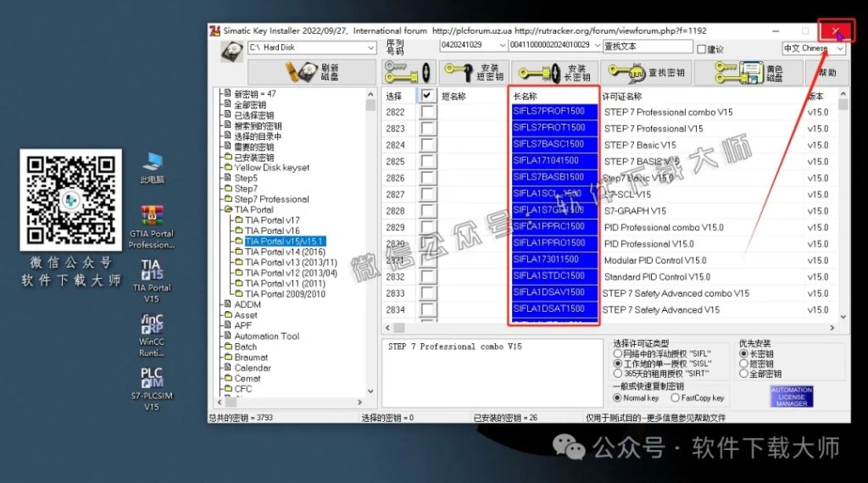Select the "SIRT" 365-day rental radio
The image size is (868, 483).
click(618, 374)
